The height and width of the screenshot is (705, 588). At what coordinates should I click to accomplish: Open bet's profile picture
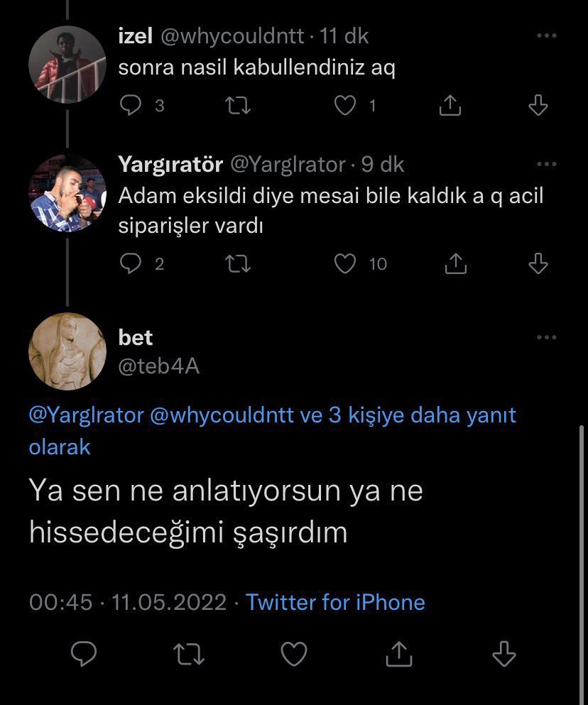coord(67,351)
